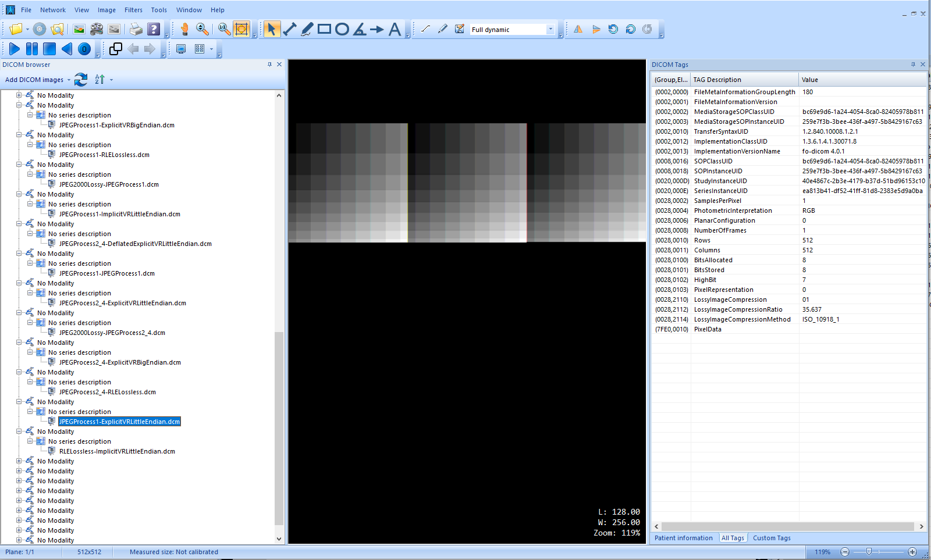931x560 pixels.
Task: Refresh the DICOM browser list
Action: click(80, 80)
